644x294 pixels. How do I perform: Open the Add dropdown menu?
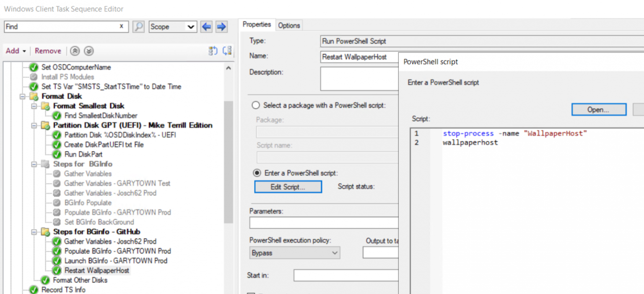pyautogui.click(x=16, y=51)
